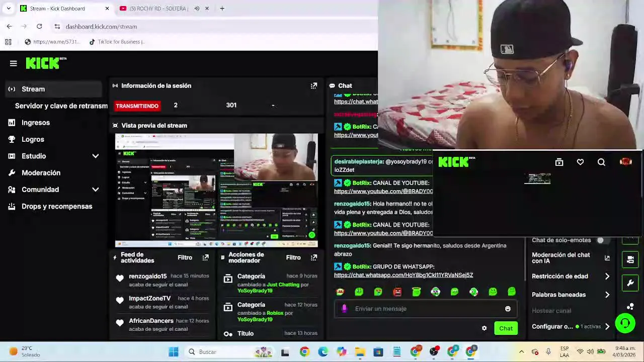
Task: Click the address bar URL
Action: click(101, 27)
